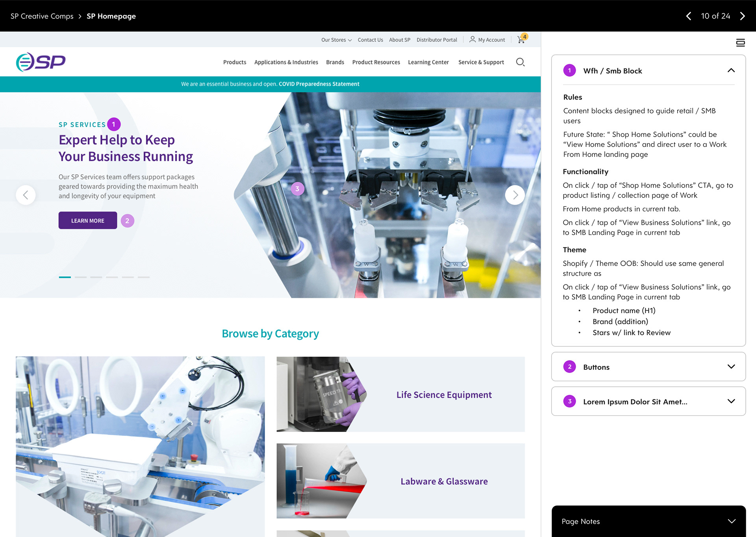Click the large robotic arm category image
The image size is (756, 537).
[x=140, y=447]
